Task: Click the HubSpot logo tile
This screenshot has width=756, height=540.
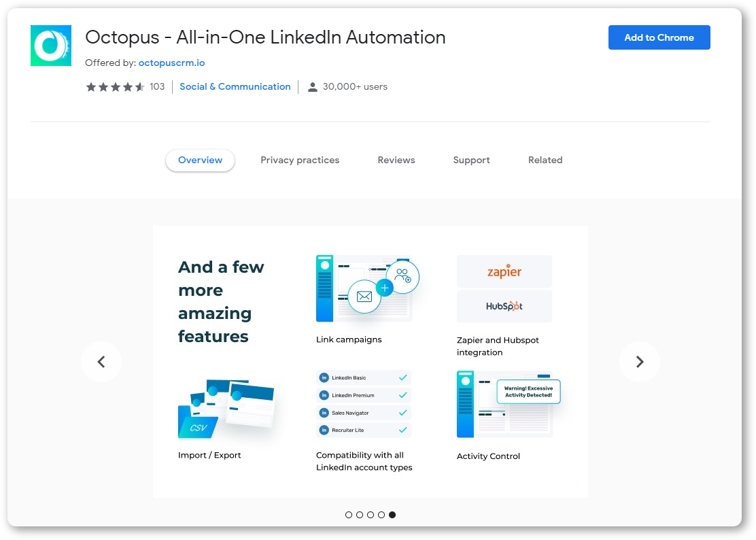Action: pyautogui.click(x=504, y=306)
